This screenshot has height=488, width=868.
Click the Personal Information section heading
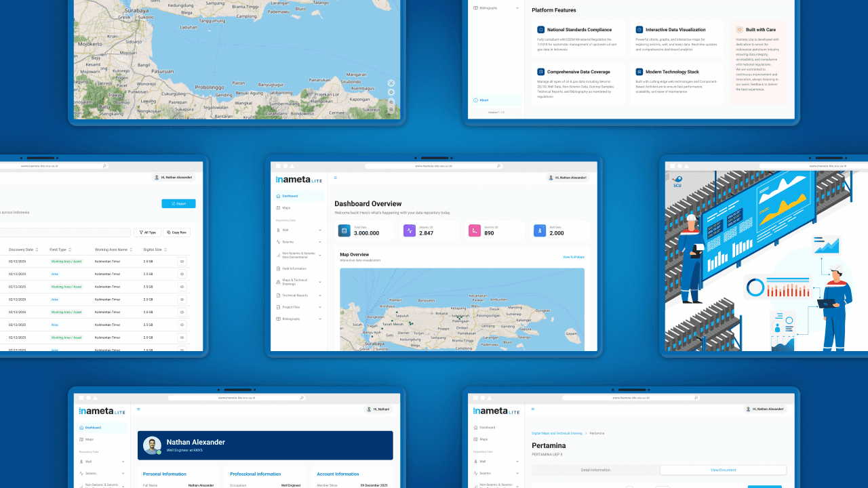(165, 474)
